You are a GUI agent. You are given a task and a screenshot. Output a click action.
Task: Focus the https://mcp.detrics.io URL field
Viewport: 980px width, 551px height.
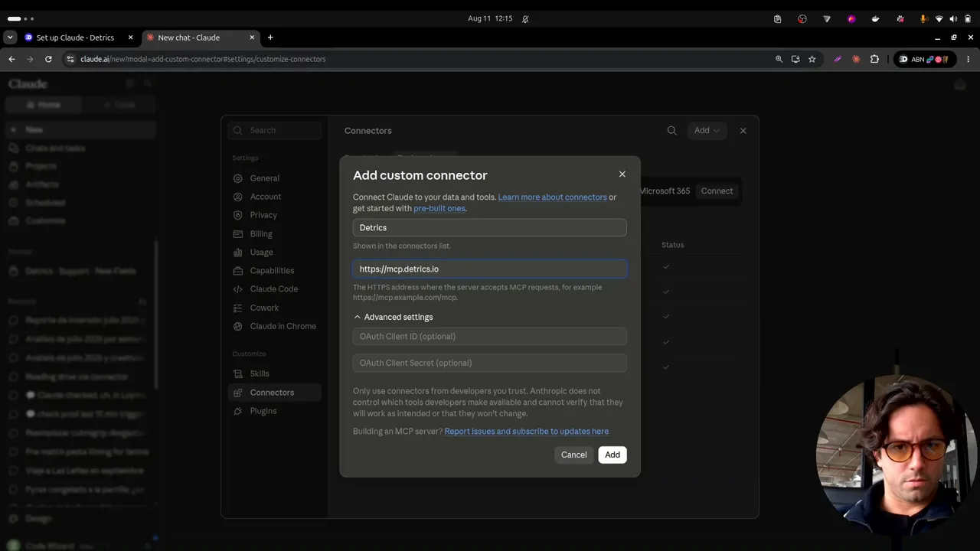489,269
